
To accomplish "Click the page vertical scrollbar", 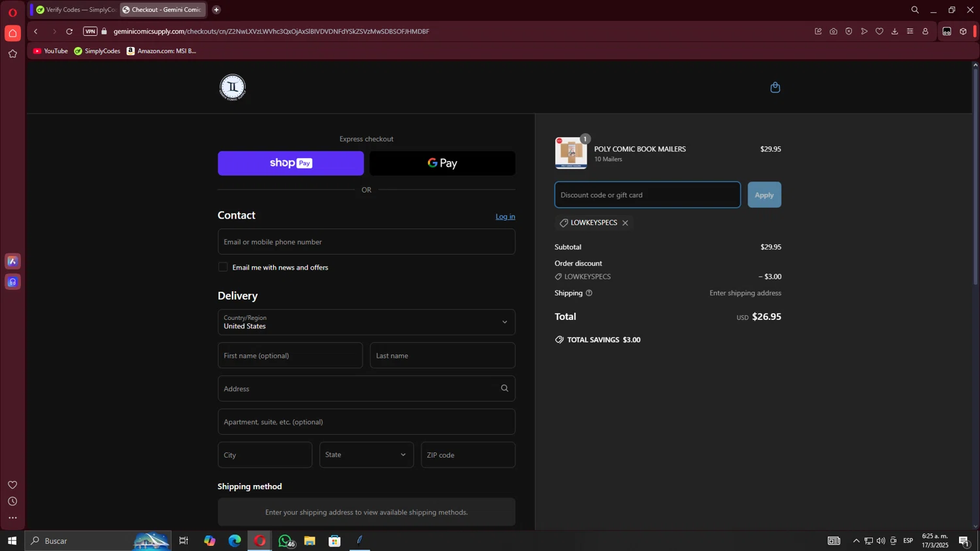I will (x=975, y=176).
